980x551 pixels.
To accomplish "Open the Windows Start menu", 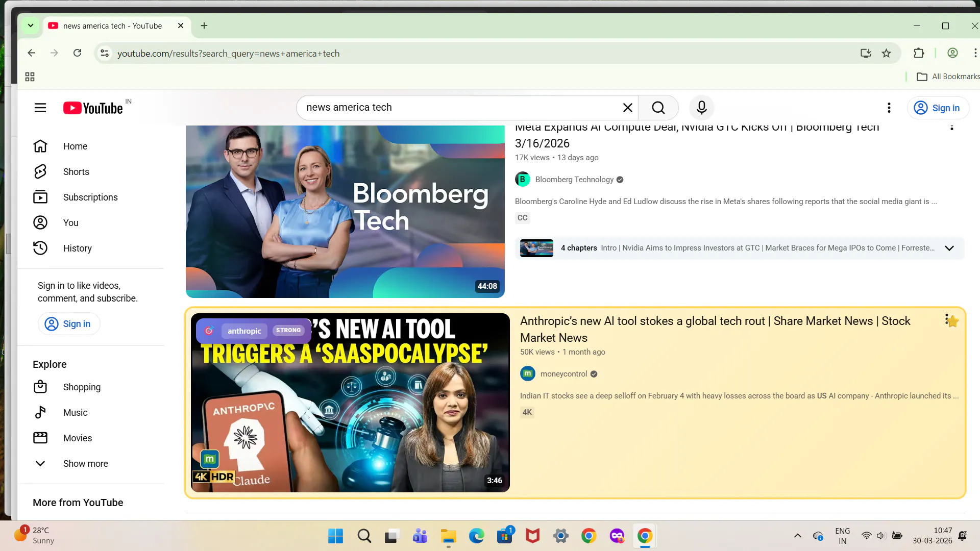I will coord(335,536).
